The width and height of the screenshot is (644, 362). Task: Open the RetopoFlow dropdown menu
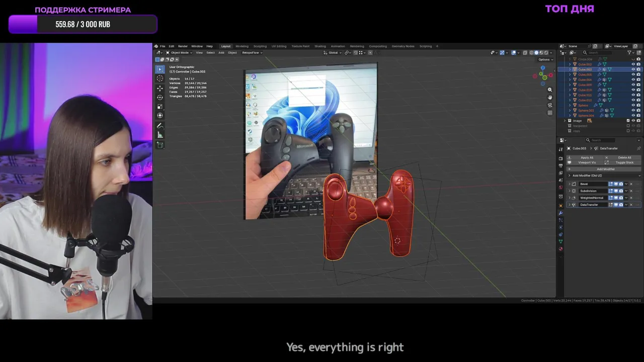[x=251, y=52]
